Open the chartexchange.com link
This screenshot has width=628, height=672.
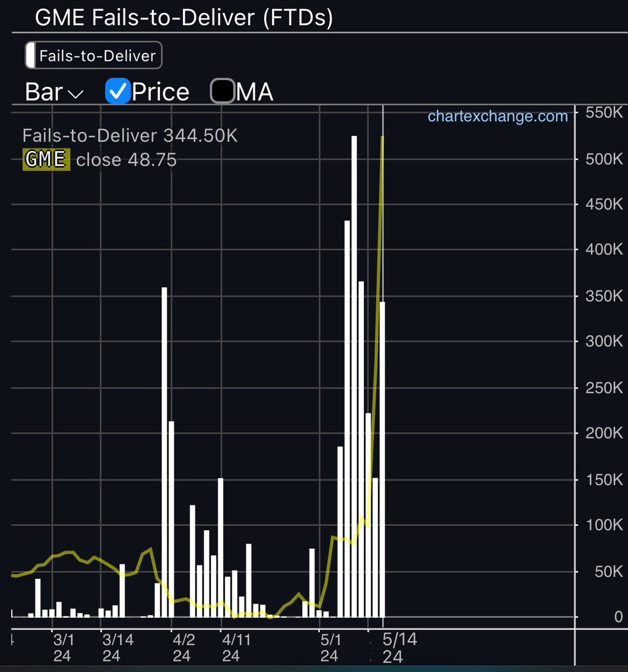pyautogui.click(x=498, y=116)
